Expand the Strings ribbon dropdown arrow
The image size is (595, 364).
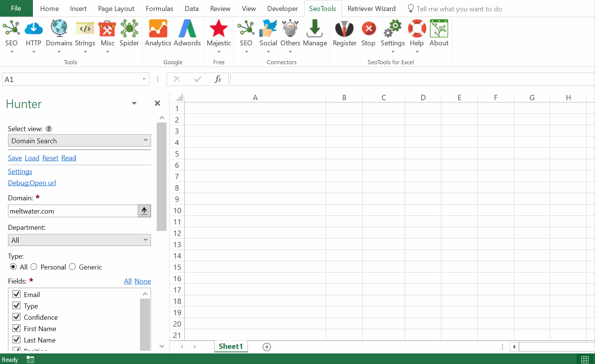point(85,52)
